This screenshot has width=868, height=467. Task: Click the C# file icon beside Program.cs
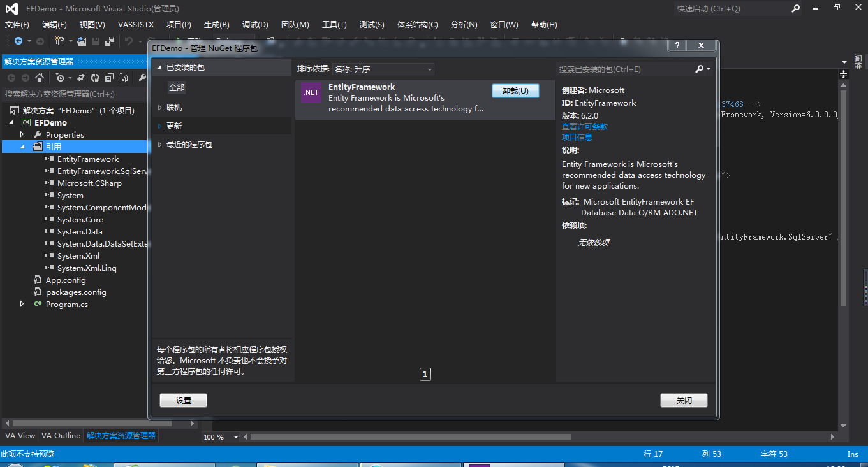pyautogui.click(x=38, y=304)
